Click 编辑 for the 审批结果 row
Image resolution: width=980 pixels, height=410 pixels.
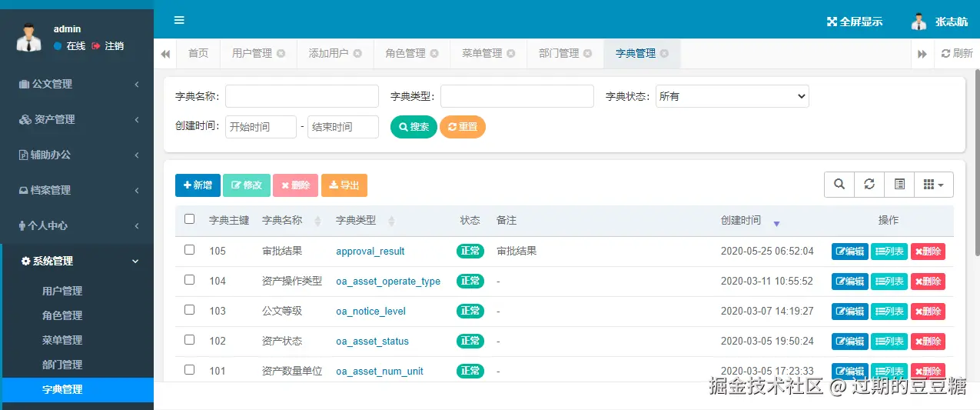[850, 252]
